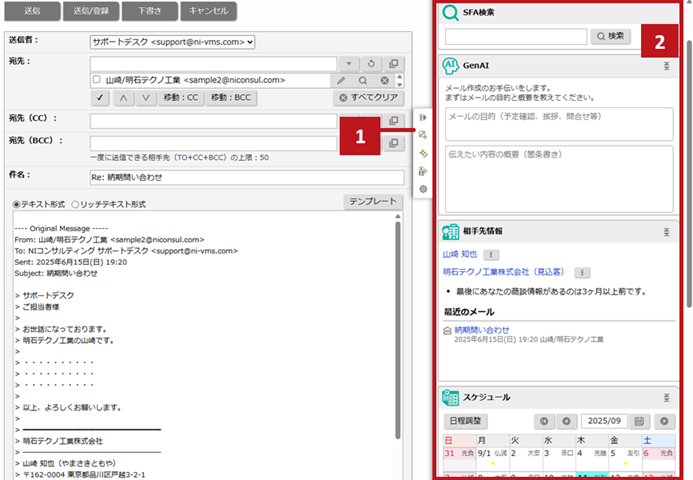Click the pencil edit icon for recipient 山崎
The image size is (693, 480).
pos(341,80)
